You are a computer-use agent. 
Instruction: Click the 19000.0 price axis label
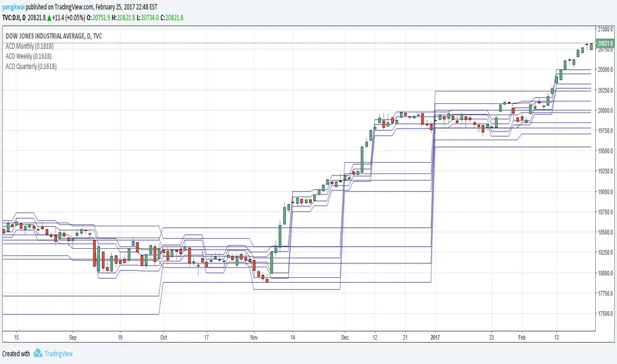(605, 192)
